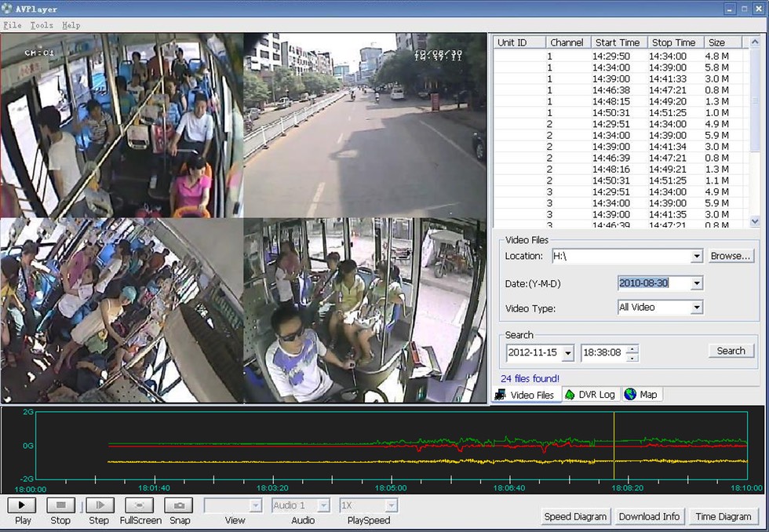Image resolution: width=769 pixels, height=532 pixels.
Task: Select the Video Files tab
Action: click(x=525, y=395)
